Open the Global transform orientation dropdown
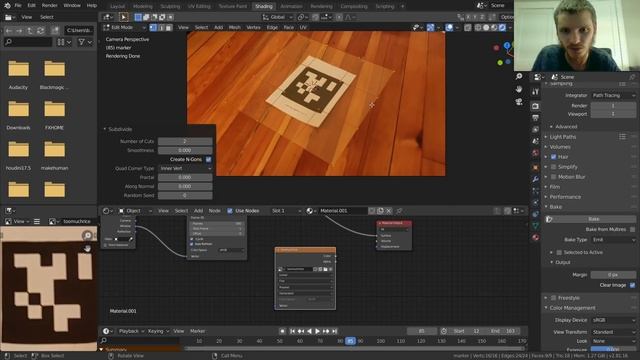 tap(278, 17)
